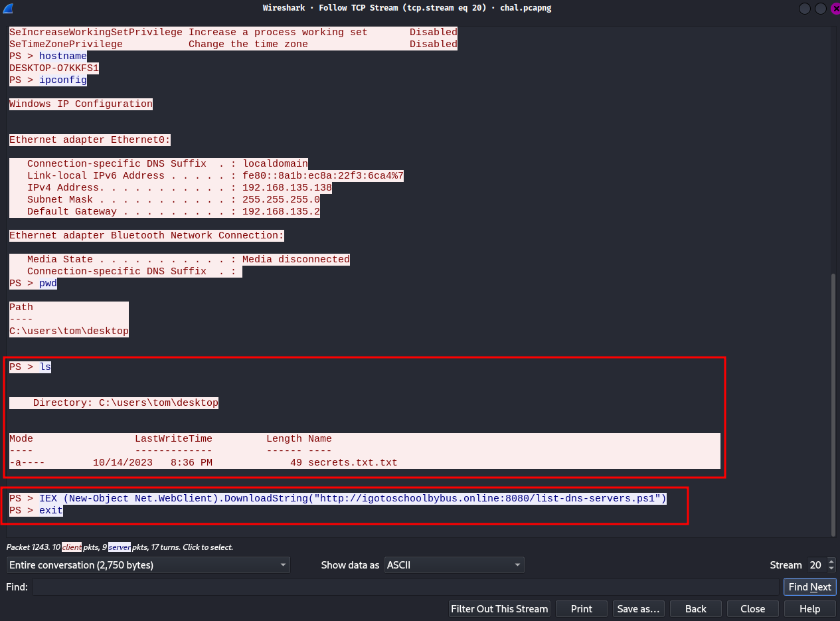Click the Close button
The width and height of the screenshot is (840, 621).
[753, 609]
